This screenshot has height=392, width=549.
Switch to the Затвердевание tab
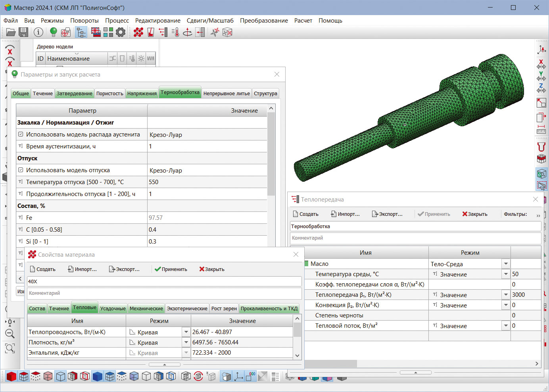pos(74,94)
